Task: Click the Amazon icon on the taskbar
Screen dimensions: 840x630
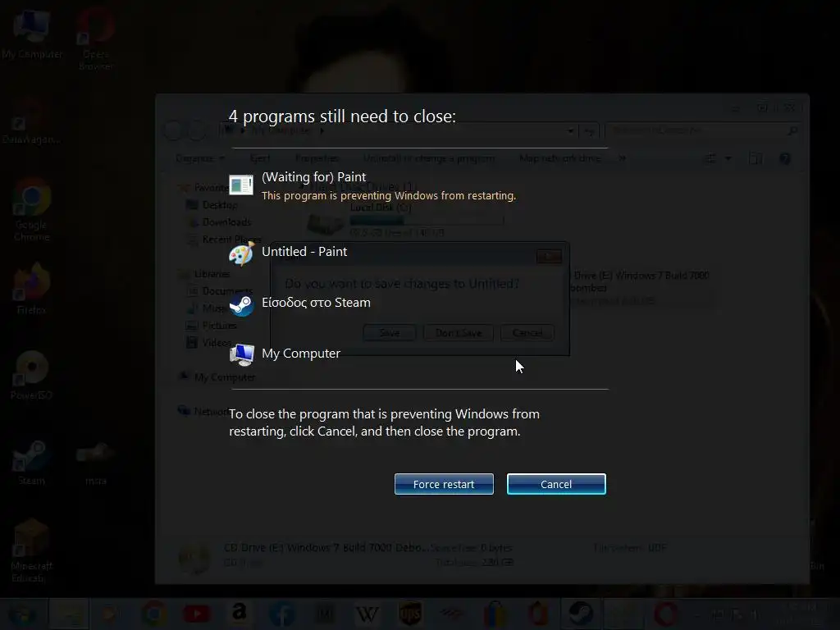Action: 240,613
